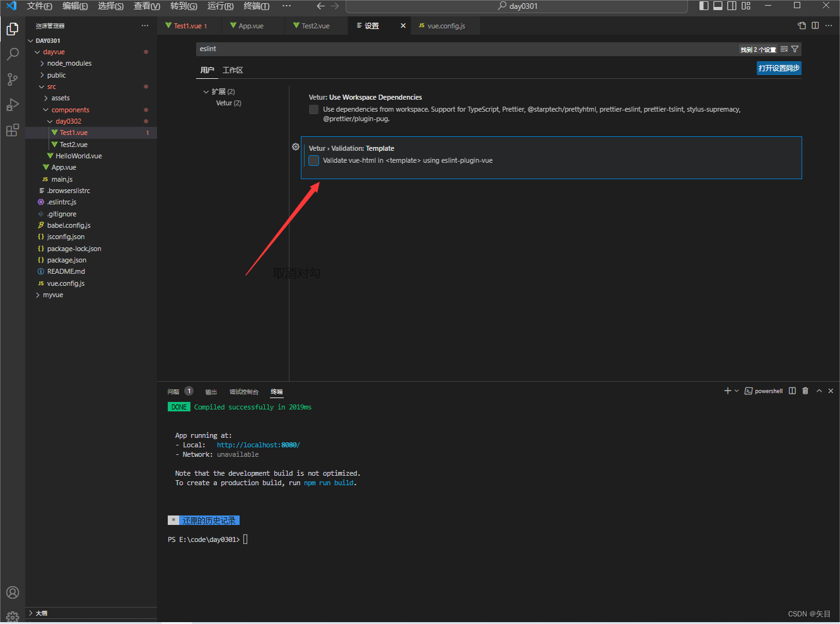Image resolution: width=840 pixels, height=624 pixels.
Task: Switch to the 输出 panel tab
Action: [x=211, y=391]
